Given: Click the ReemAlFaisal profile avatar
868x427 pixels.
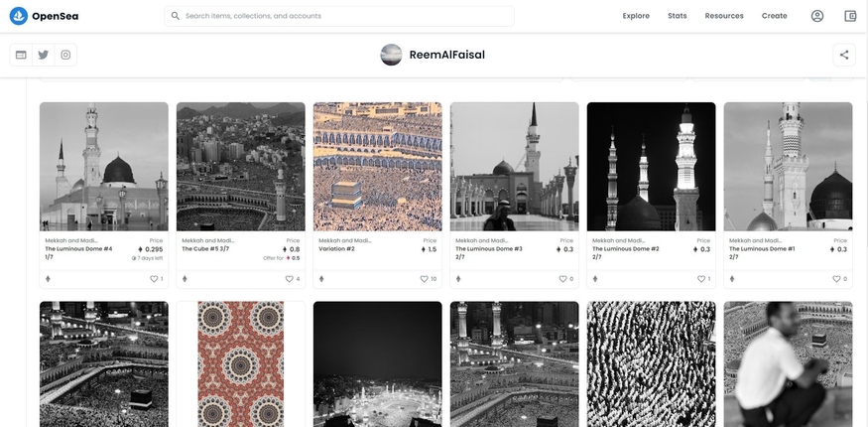Looking at the screenshot, I should (392, 55).
